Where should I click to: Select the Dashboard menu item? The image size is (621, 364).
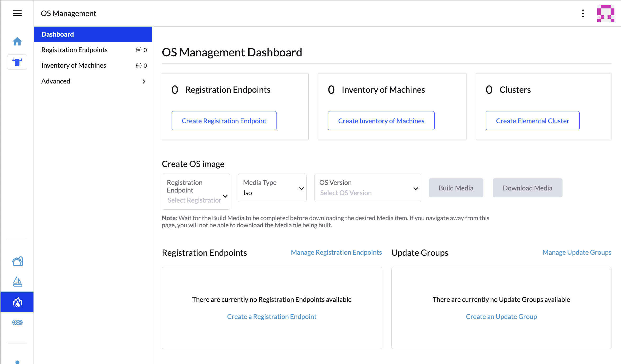(57, 34)
